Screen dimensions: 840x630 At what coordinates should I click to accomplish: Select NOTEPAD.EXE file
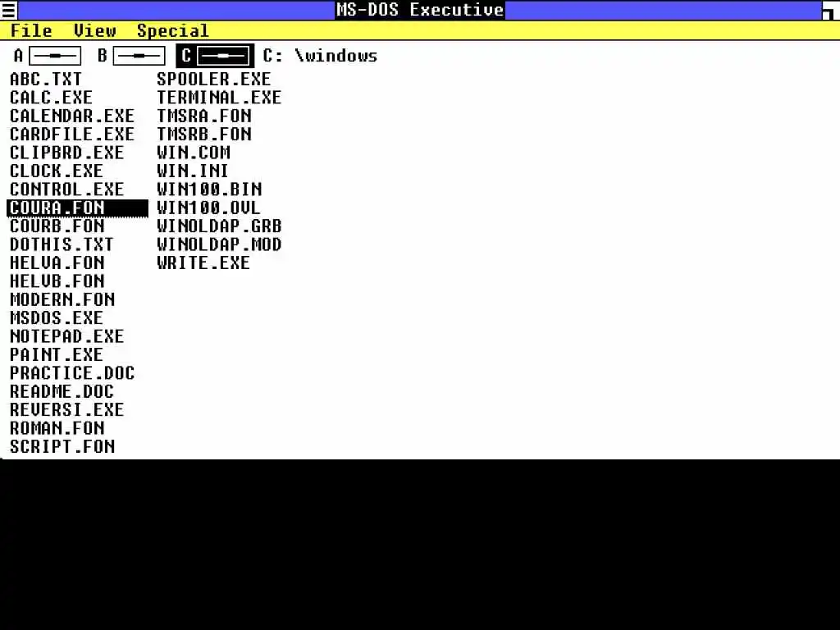[x=66, y=336]
